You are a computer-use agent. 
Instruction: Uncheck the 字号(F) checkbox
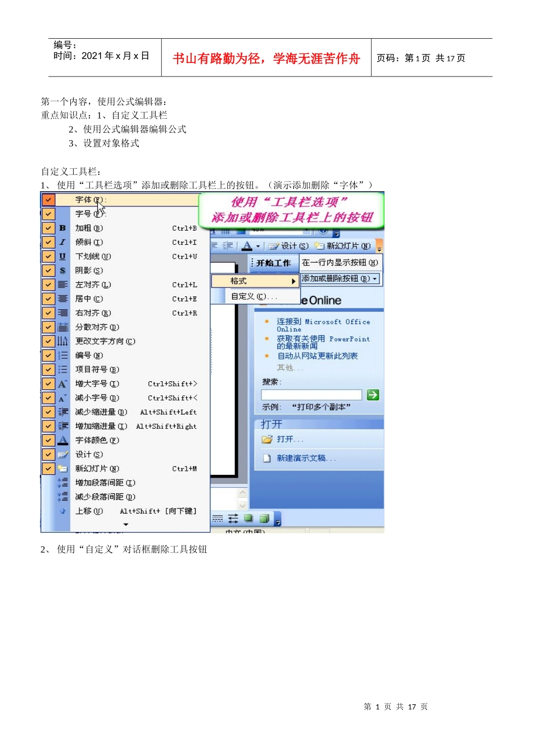point(49,214)
